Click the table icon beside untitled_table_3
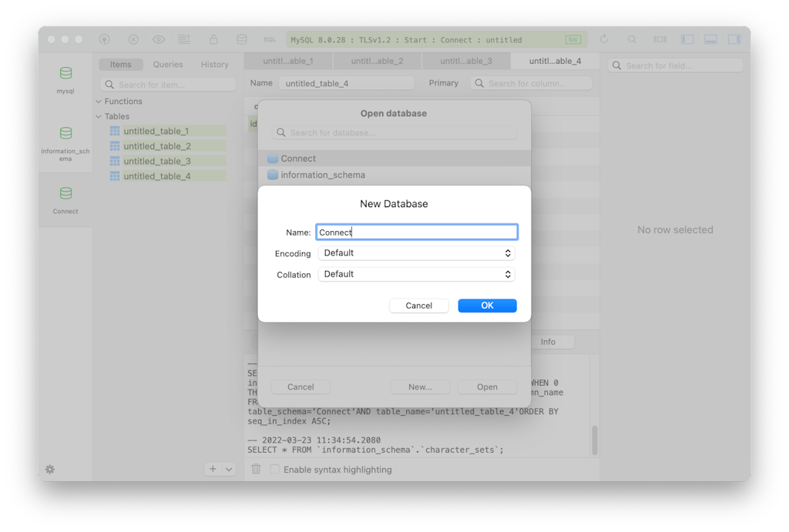 115,161
